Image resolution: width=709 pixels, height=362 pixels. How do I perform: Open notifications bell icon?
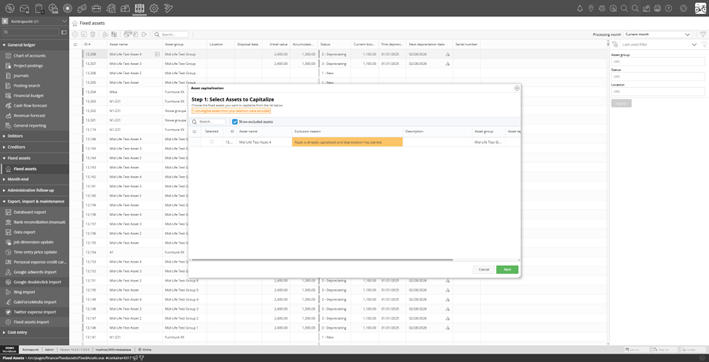click(x=580, y=8)
